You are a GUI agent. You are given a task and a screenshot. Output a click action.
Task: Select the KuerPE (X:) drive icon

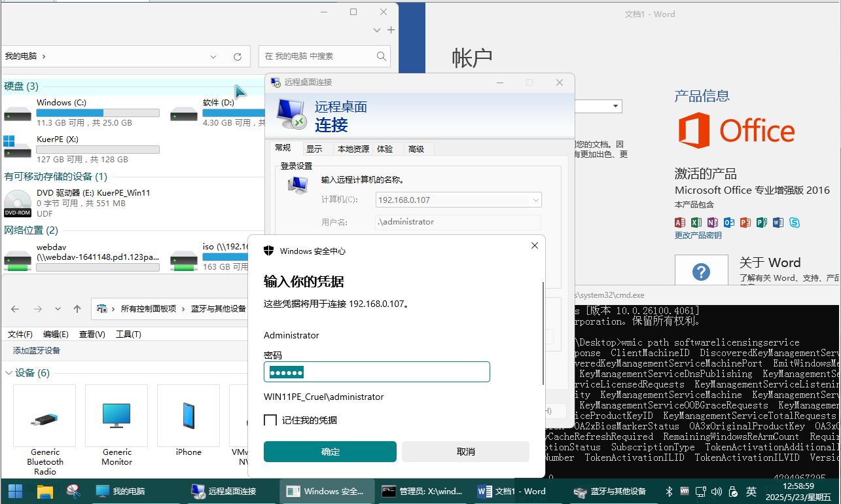[x=17, y=147]
